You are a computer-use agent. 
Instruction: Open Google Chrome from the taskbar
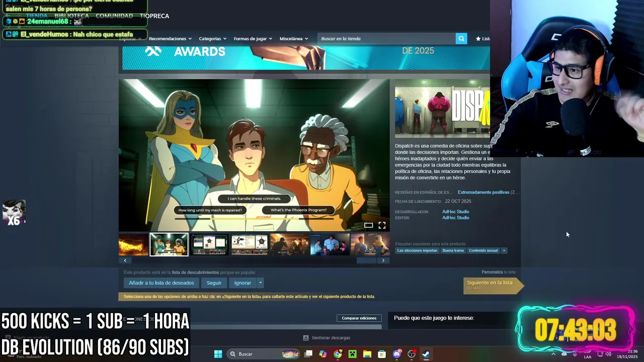coord(338,354)
